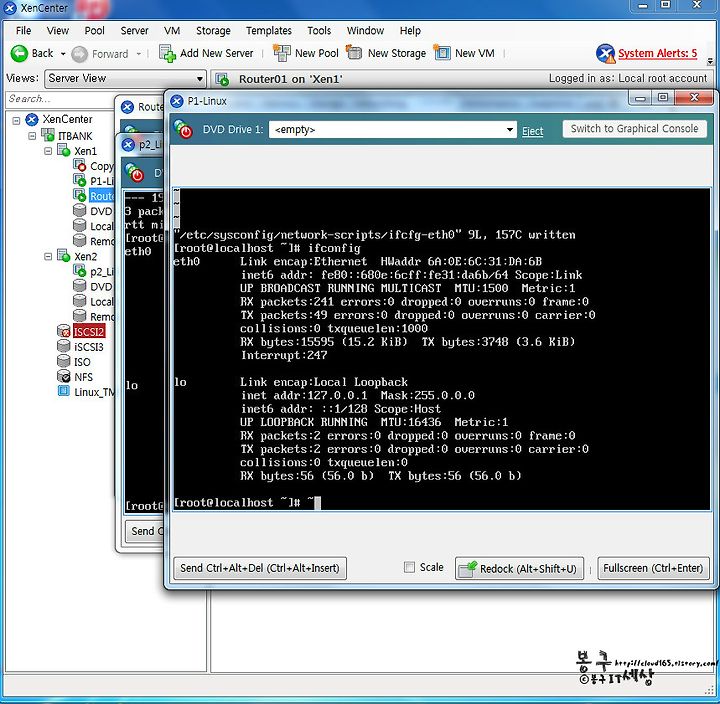Open the Back history dropdown arrow

coord(63,54)
